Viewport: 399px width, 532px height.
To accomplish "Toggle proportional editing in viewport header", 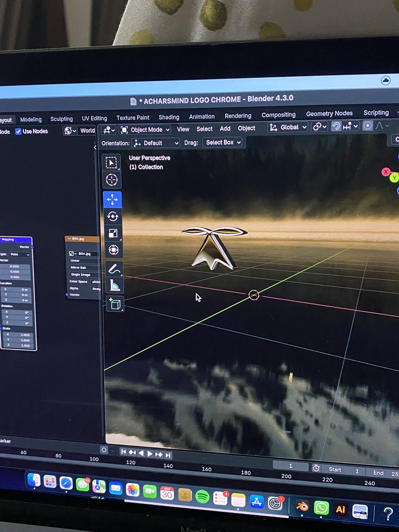I will point(368,125).
